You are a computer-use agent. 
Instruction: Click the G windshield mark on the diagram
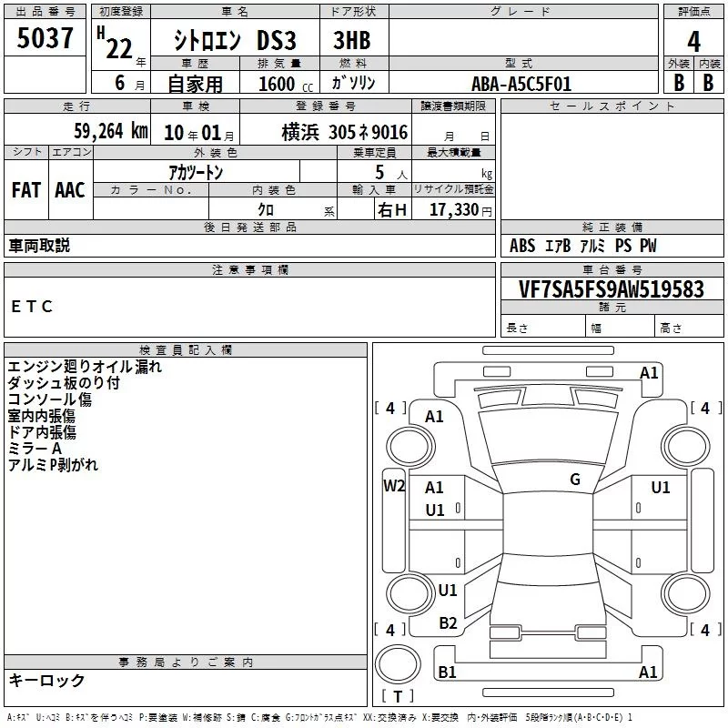point(575,480)
